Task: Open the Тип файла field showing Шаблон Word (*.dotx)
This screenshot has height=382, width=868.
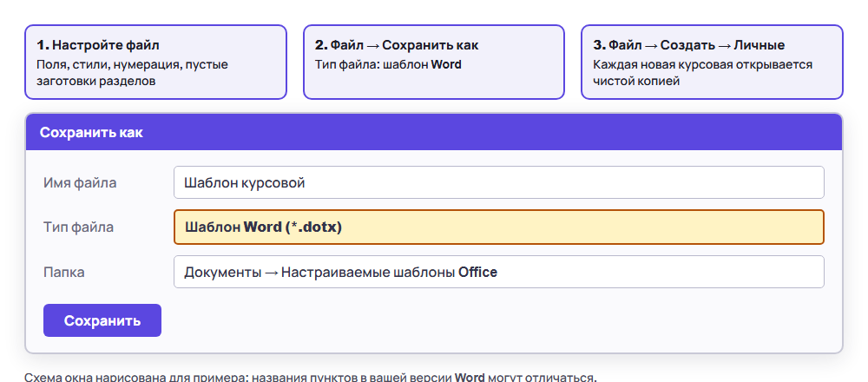Action: (499, 227)
